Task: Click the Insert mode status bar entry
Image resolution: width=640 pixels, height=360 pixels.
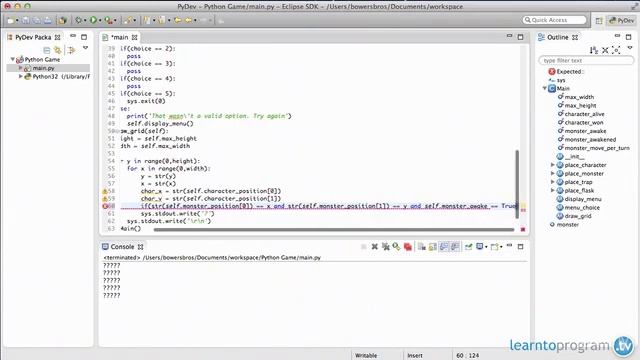Action: tap(415, 356)
